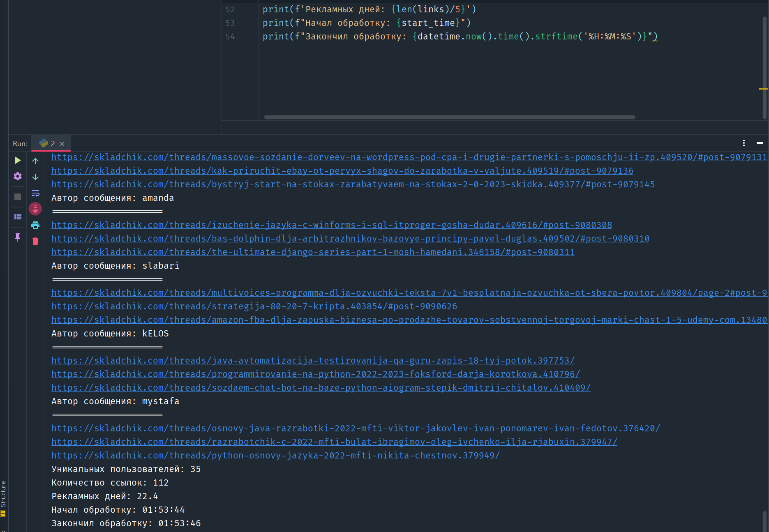Image resolution: width=769 pixels, height=532 pixels.
Task: Close the run tab named 2
Action: pos(62,144)
